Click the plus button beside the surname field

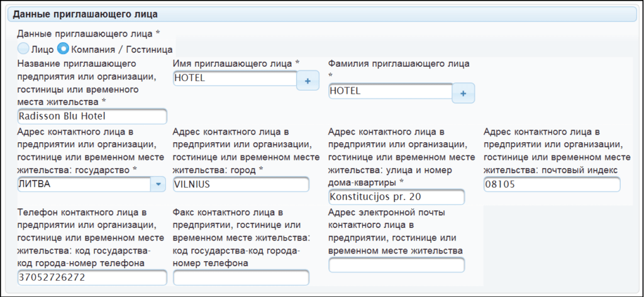[x=464, y=93]
